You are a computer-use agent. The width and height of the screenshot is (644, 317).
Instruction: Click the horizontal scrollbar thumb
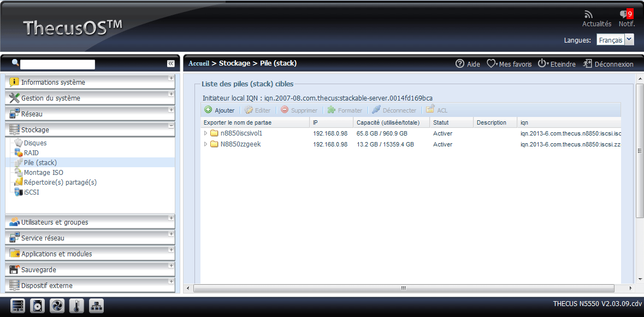tap(404, 288)
